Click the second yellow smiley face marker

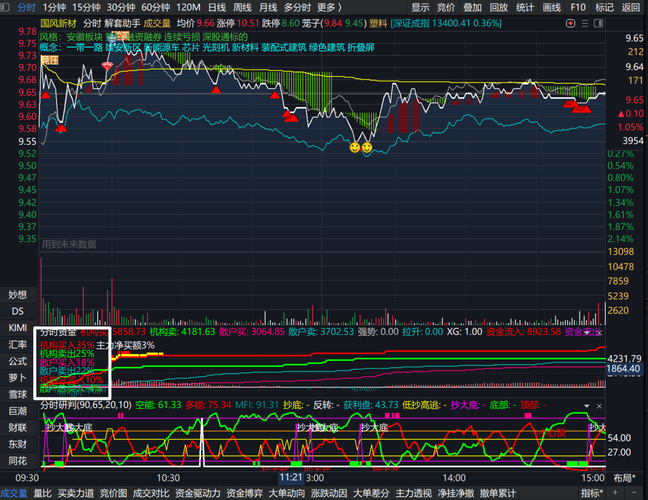(367, 148)
